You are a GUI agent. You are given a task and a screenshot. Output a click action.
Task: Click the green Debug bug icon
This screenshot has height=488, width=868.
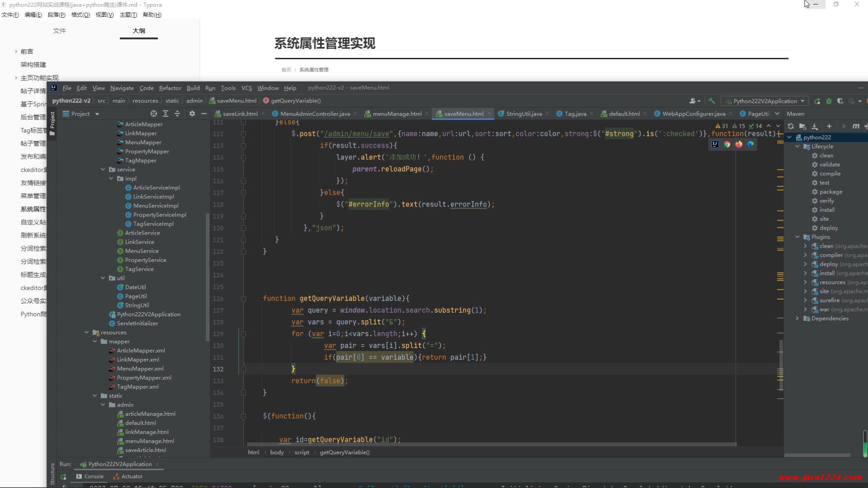coord(829,101)
